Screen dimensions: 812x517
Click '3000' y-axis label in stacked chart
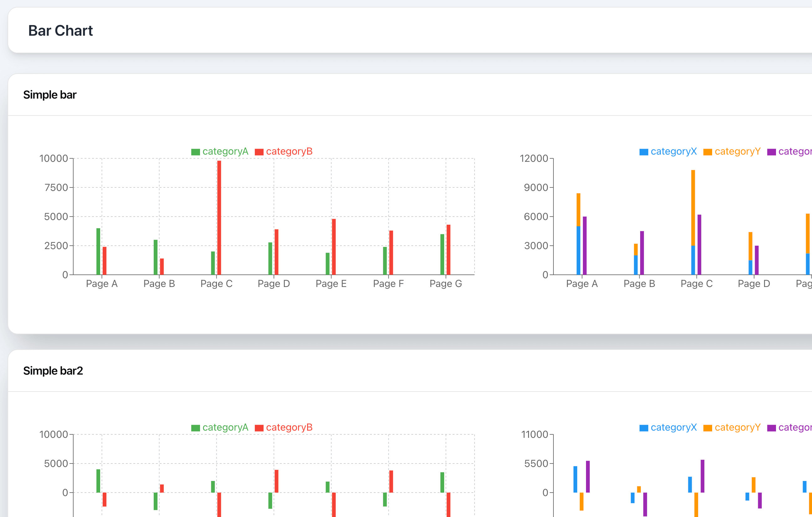click(536, 246)
